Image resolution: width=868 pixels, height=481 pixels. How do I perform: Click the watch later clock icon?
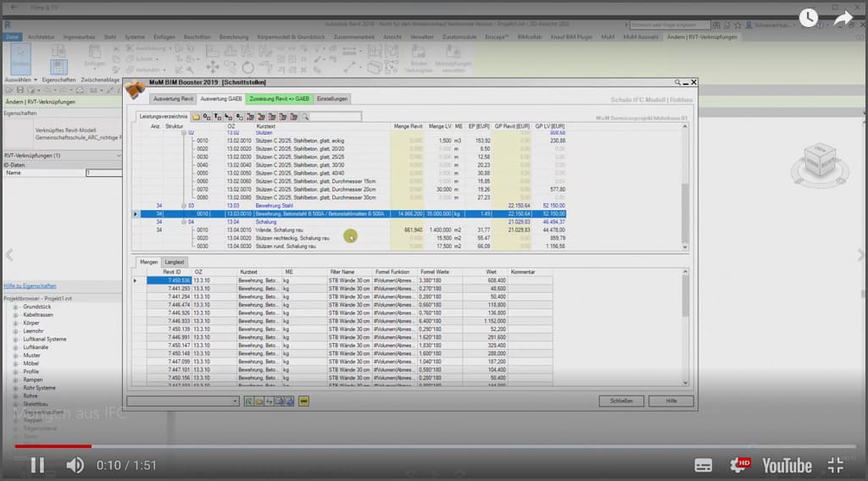tap(808, 17)
